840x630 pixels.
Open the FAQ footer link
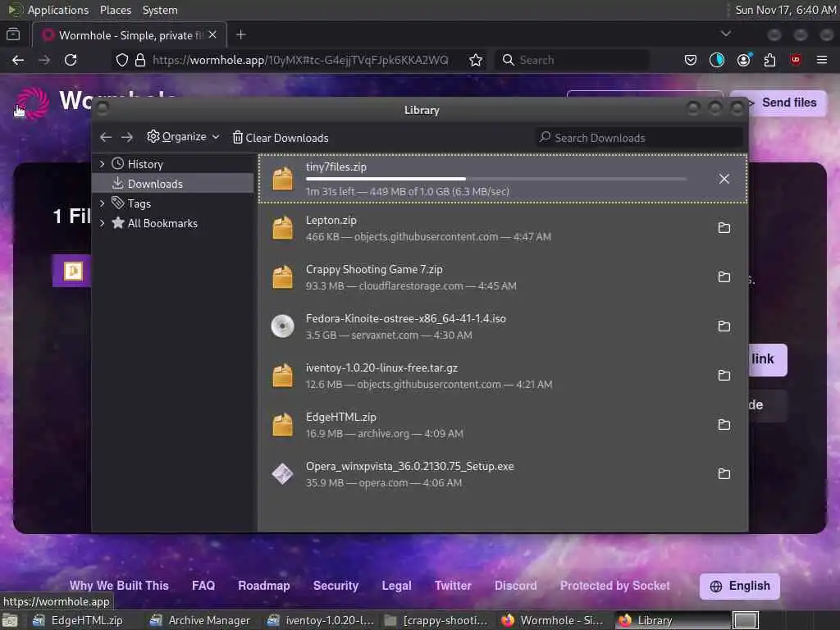203,586
